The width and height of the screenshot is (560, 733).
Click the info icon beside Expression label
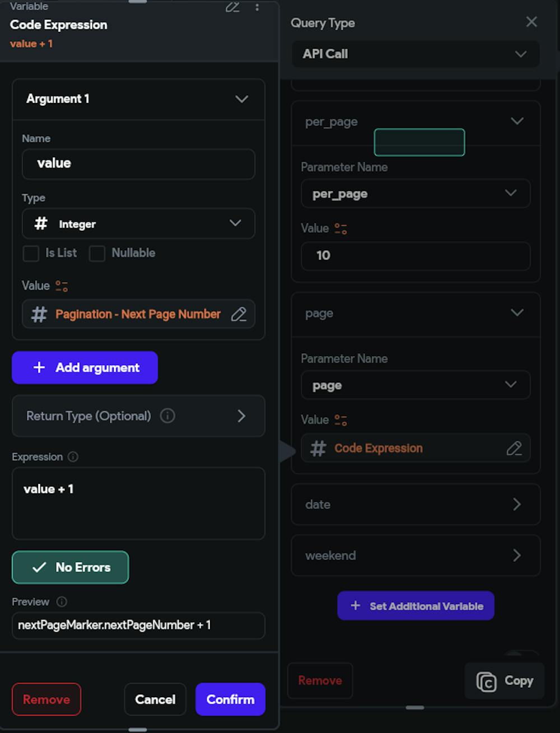coord(73,457)
